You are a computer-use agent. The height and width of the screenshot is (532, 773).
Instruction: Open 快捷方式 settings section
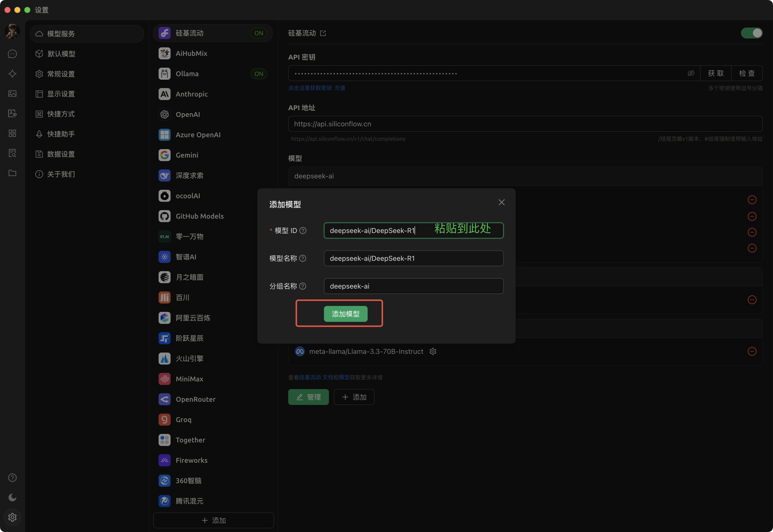61,114
